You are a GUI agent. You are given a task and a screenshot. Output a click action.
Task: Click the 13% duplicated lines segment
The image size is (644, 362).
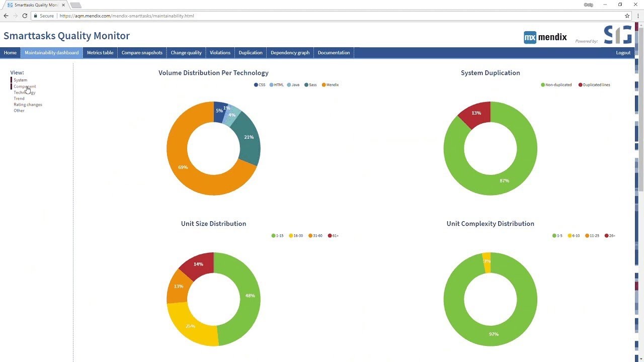pos(476,113)
